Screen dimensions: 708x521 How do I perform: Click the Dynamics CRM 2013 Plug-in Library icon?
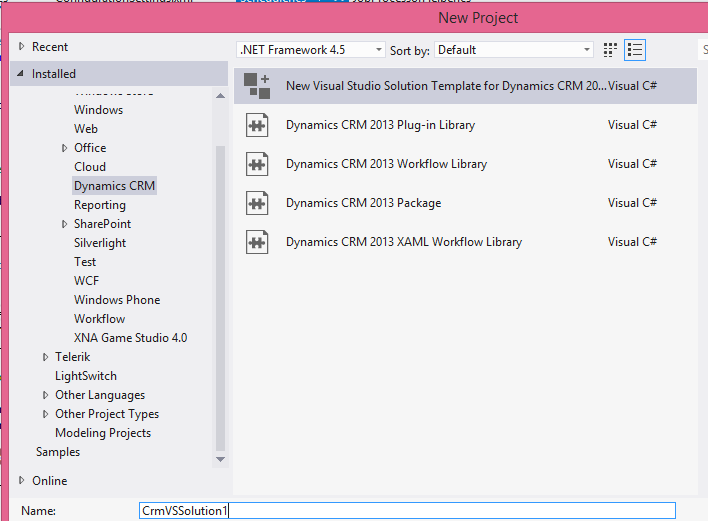[258, 125]
